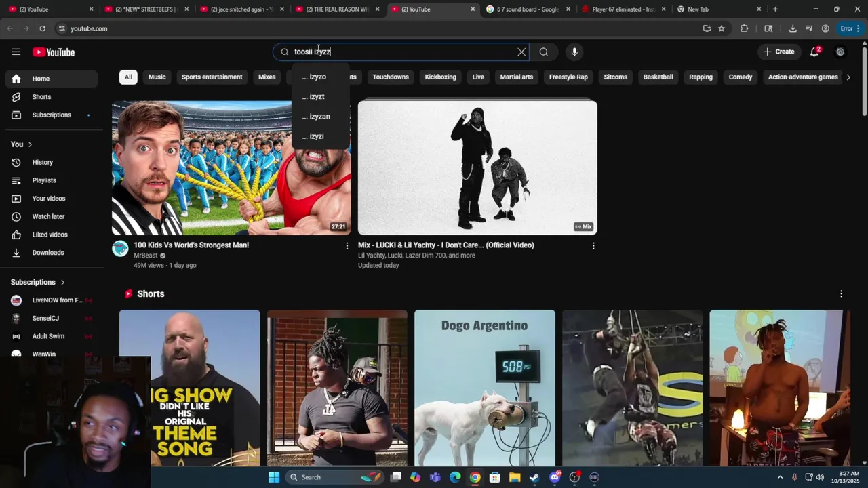The width and height of the screenshot is (868, 488).
Task: Open Your videos in the sidebar
Action: point(52,199)
